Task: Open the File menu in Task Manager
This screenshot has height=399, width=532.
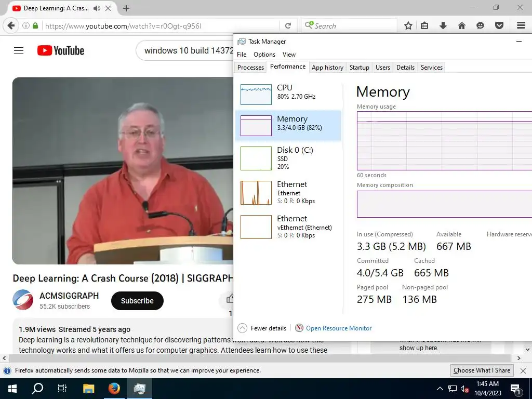Action: tap(242, 54)
